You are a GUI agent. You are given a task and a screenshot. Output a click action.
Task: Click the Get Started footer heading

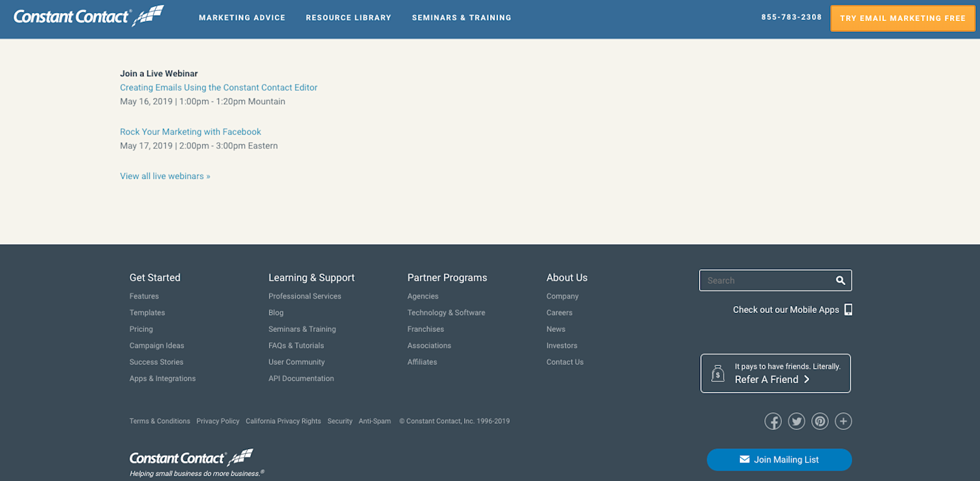point(155,278)
